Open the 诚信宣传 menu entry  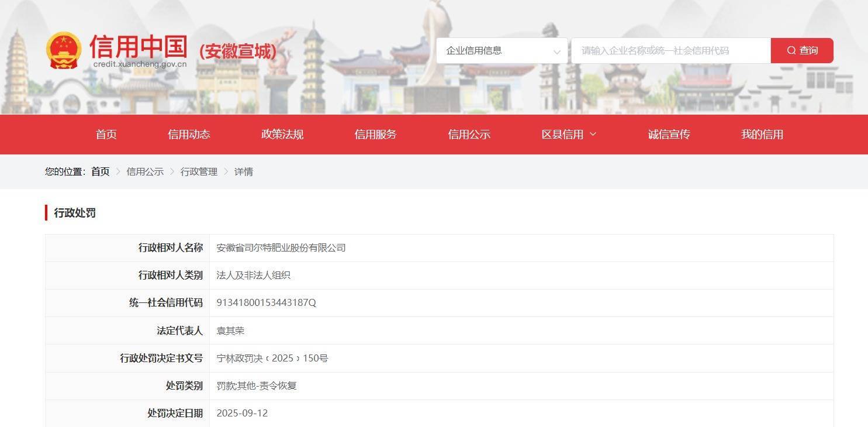click(668, 134)
